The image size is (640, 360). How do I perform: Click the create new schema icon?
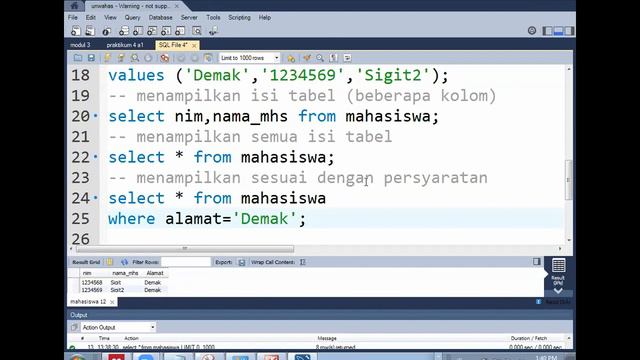click(x=124, y=31)
